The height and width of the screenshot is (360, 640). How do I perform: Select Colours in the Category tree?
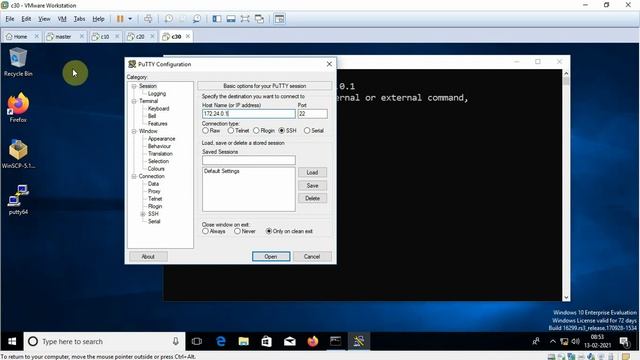click(x=156, y=169)
